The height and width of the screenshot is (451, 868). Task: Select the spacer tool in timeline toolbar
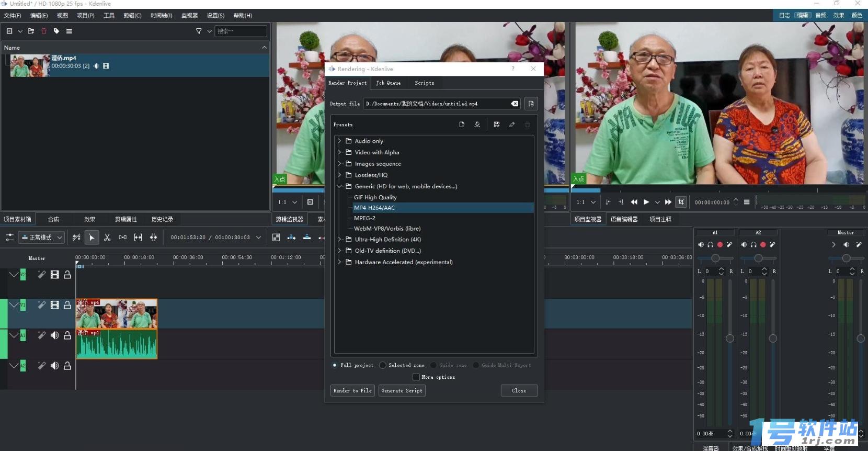122,238
